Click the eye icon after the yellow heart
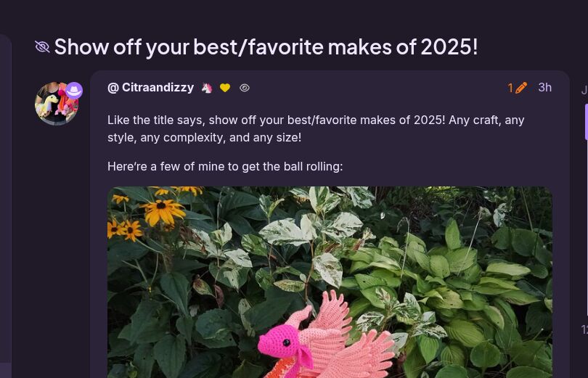The image size is (588, 378). click(x=245, y=88)
